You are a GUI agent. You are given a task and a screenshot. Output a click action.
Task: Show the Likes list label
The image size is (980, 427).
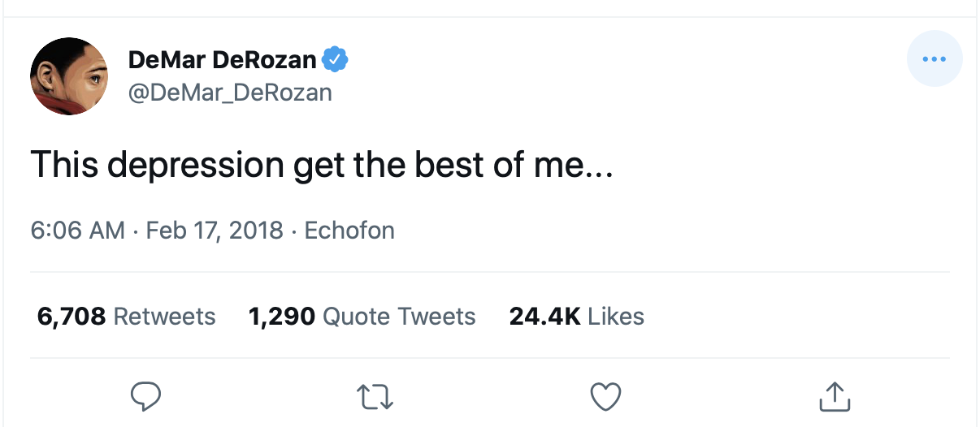(x=616, y=316)
